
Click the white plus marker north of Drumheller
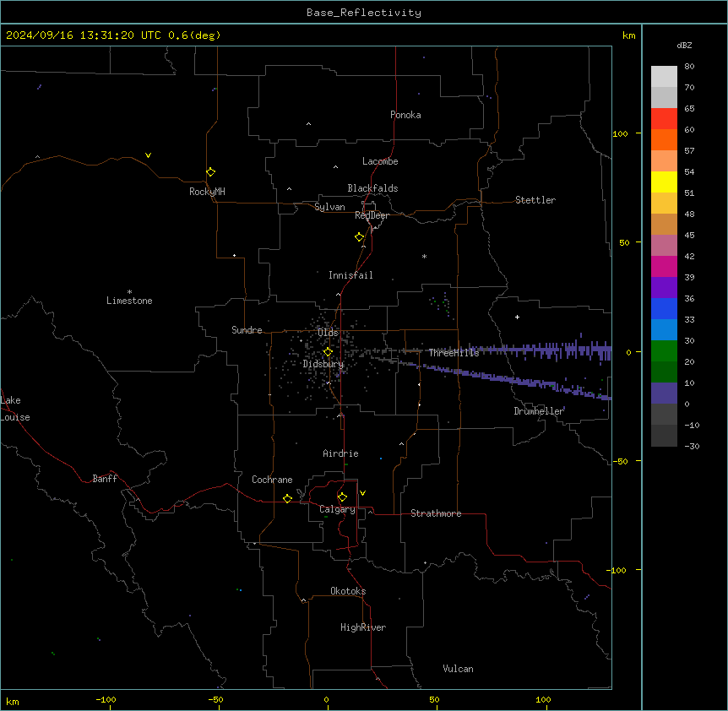point(517,317)
